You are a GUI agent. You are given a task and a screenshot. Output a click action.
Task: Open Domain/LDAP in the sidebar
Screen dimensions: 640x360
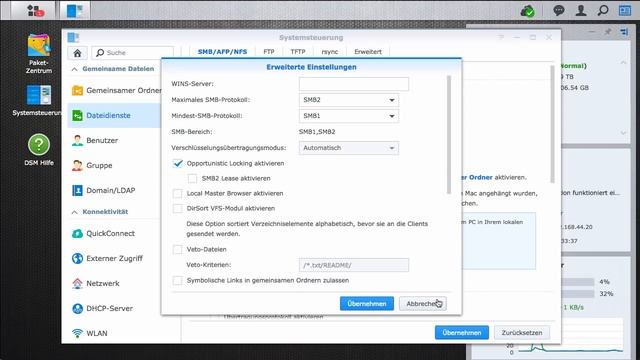click(x=114, y=190)
